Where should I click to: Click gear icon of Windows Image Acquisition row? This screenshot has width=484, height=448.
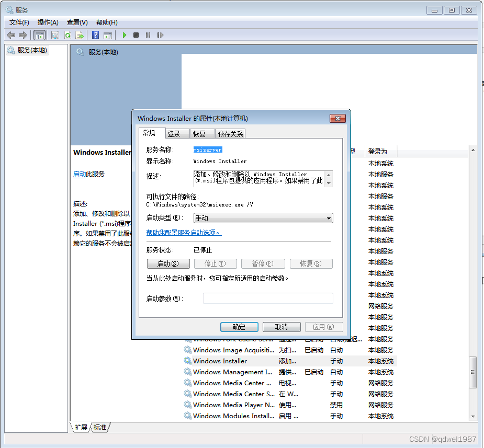tap(188, 350)
